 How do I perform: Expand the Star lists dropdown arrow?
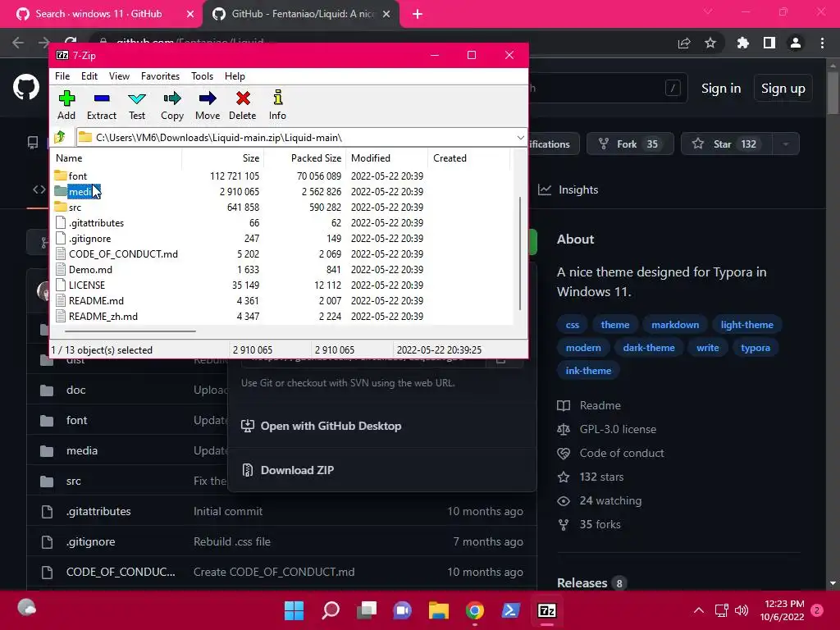[x=786, y=144]
